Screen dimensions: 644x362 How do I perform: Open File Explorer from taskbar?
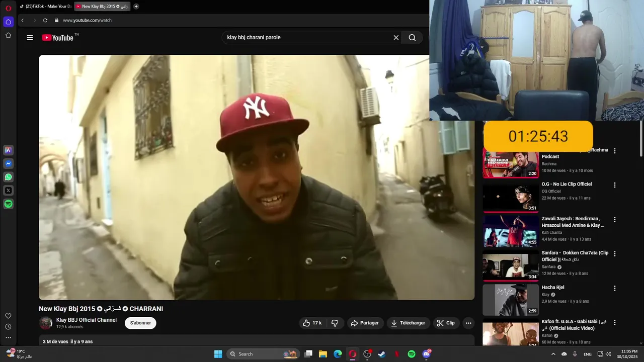[323, 354]
